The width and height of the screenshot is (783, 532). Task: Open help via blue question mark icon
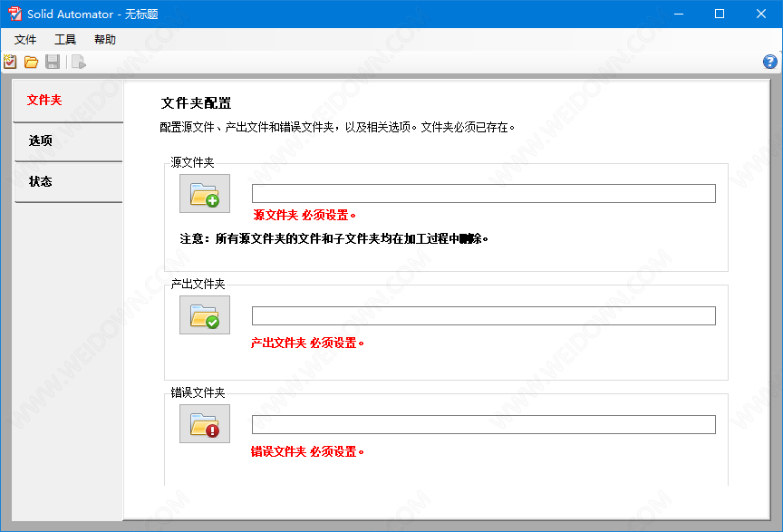point(770,62)
